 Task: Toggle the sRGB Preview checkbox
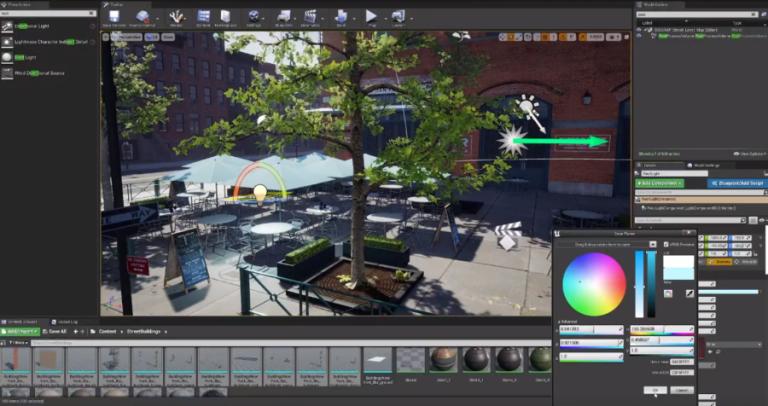click(x=664, y=244)
